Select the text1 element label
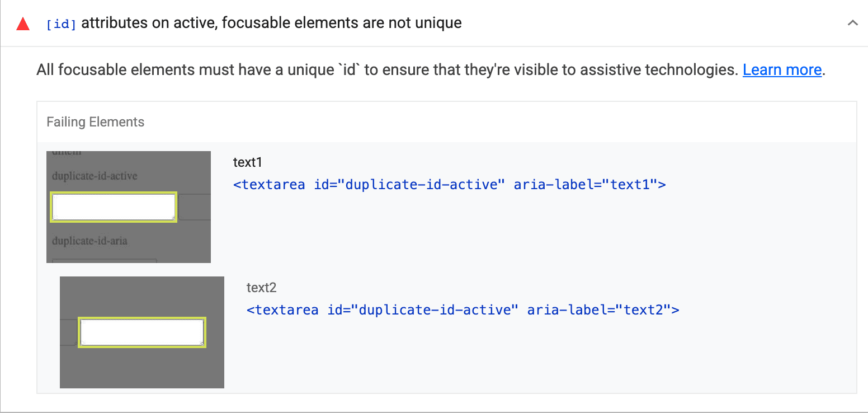The image size is (868, 413). (248, 162)
